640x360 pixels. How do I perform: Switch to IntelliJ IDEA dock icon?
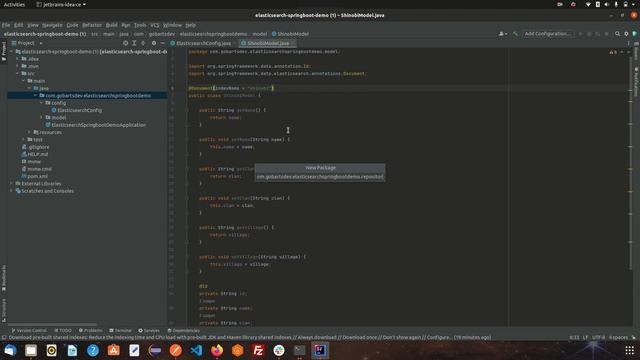(320, 350)
